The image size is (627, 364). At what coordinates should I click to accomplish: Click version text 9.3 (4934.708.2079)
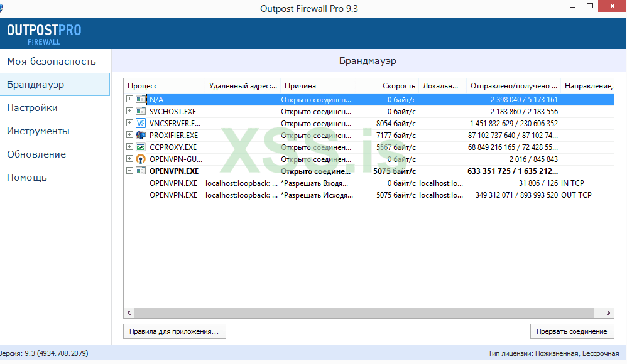44,353
